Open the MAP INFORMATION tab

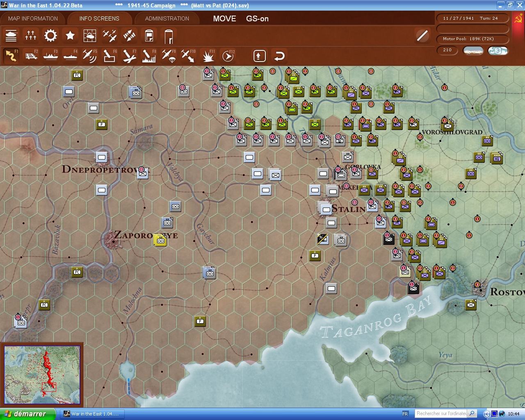[33, 18]
